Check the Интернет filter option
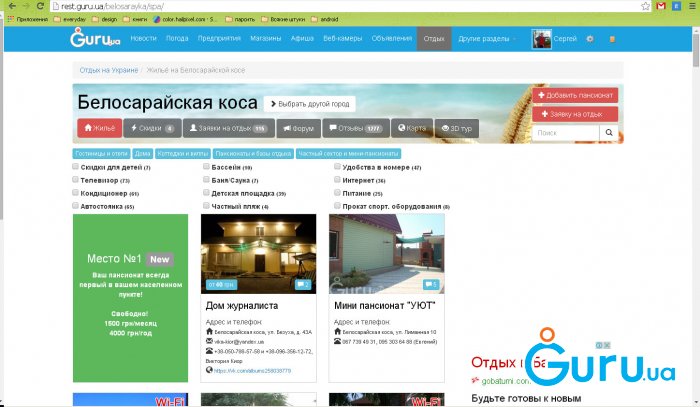Screen dimensions: 700x407 click(x=337, y=180)
